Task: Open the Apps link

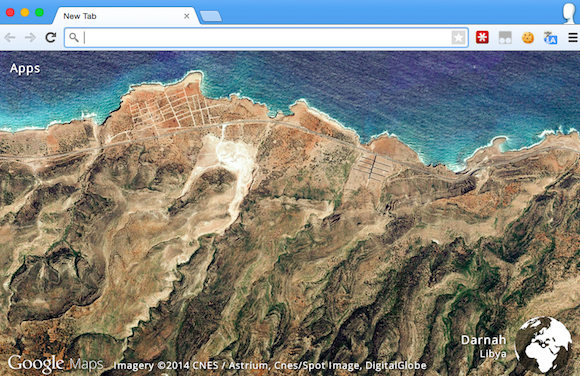Action: [25, 68]
